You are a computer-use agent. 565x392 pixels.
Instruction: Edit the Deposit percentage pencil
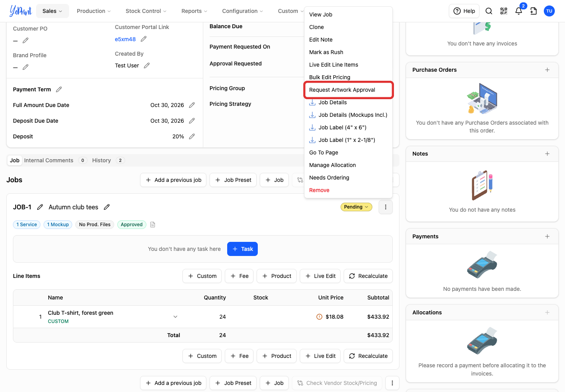pos(192,136)
